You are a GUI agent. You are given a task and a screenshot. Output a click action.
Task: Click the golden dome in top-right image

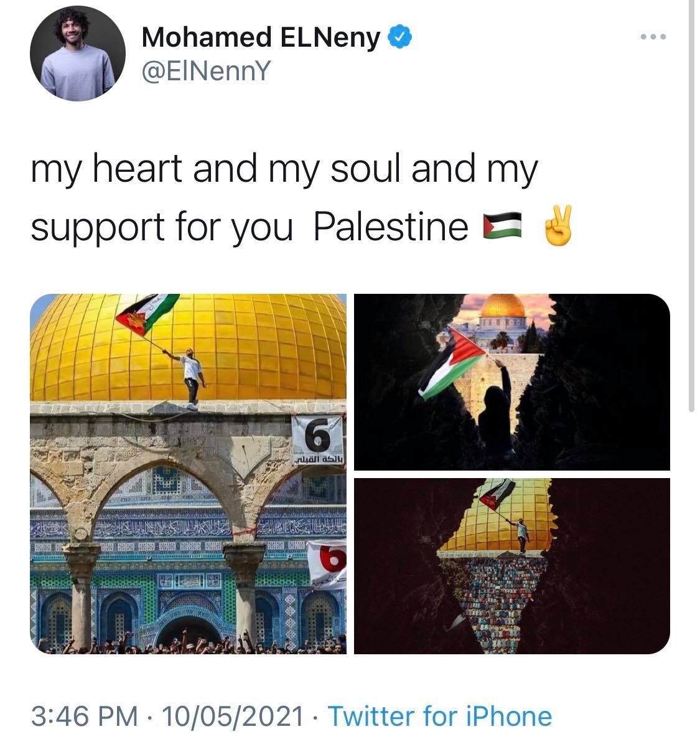coord(504,304)
